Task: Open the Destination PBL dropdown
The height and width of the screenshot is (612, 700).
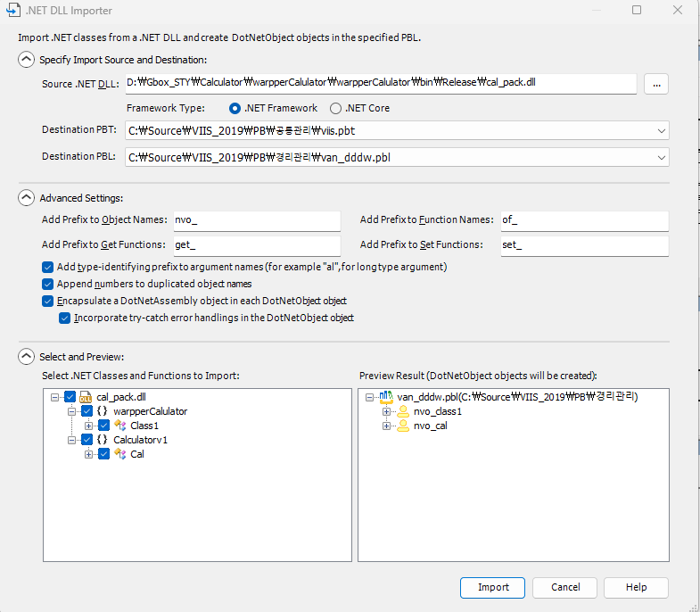Action: [x=661, y=158]
